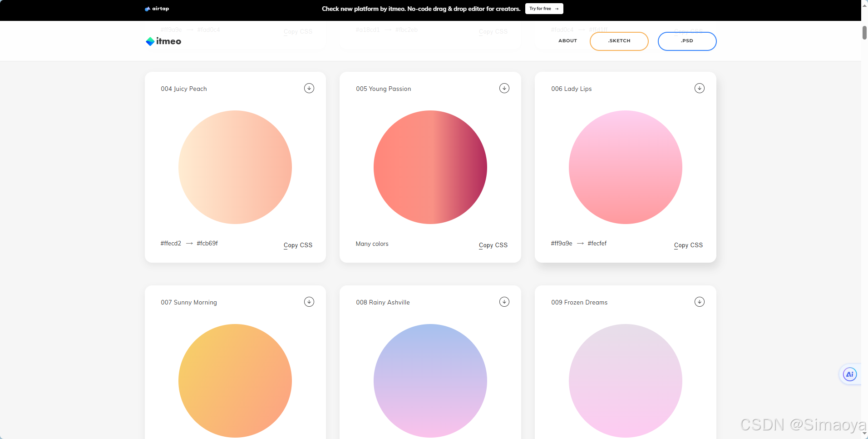
Task: Click the airtap logo in banner
Action: [x=157, y=9]
